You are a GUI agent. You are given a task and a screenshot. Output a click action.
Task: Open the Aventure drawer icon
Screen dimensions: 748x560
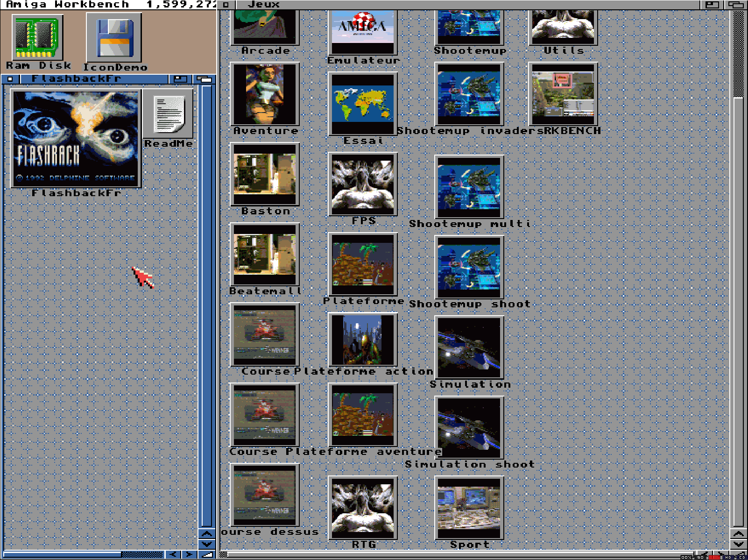tap(265, 94)
